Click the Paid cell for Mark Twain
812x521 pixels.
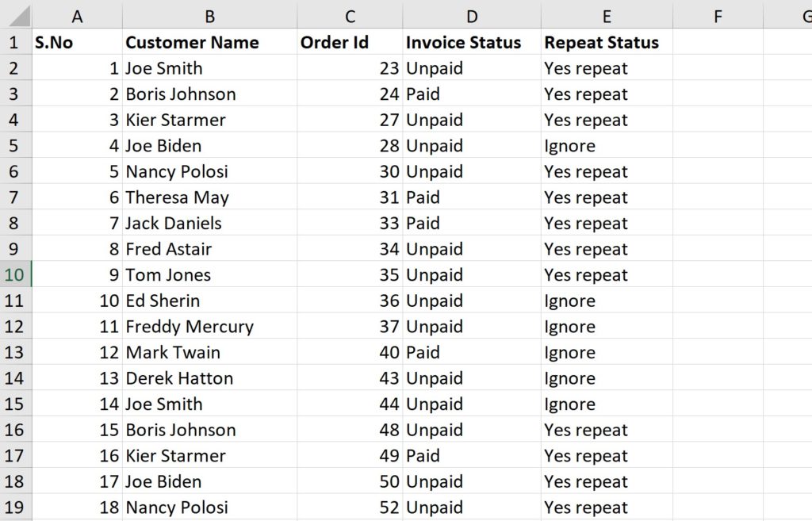point(472,352)
